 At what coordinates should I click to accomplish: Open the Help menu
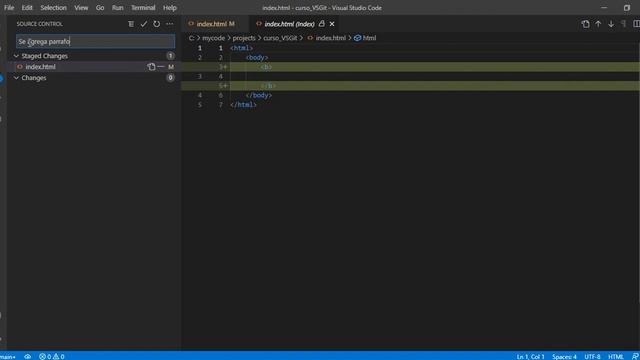(170, 8)
